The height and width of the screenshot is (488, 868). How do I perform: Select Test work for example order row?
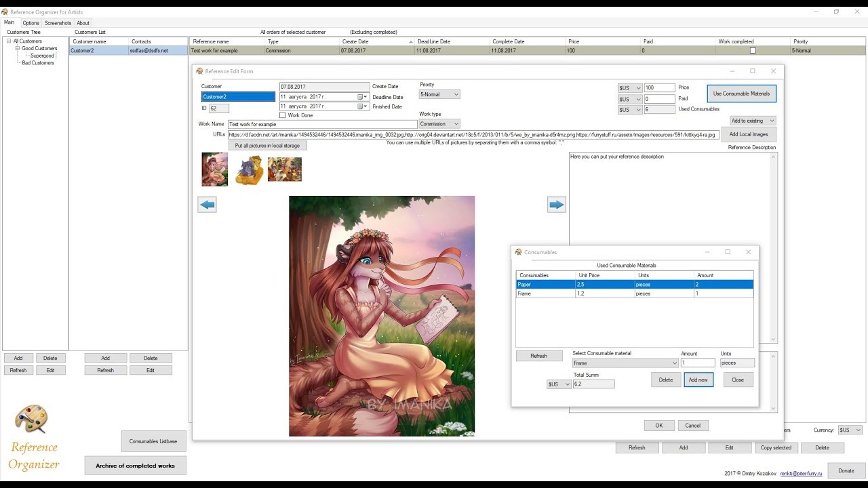526,50
